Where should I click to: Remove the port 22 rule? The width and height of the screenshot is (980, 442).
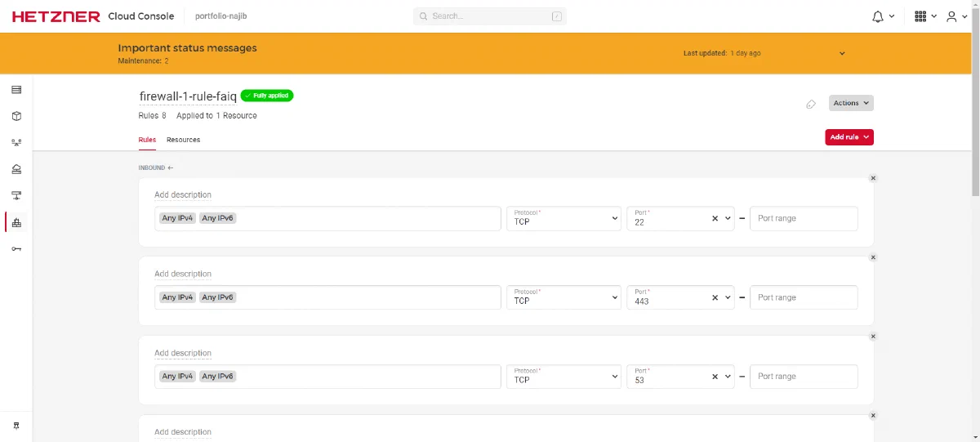point(873,178)
